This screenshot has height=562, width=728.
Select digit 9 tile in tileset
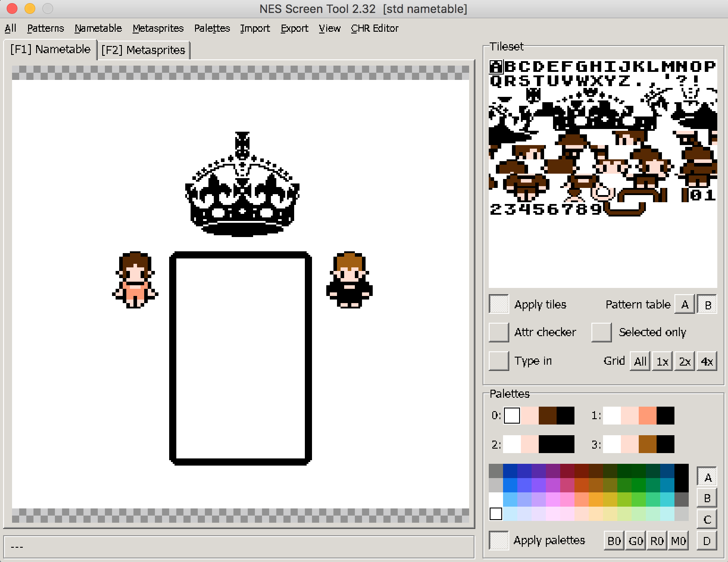click(596, 209)
